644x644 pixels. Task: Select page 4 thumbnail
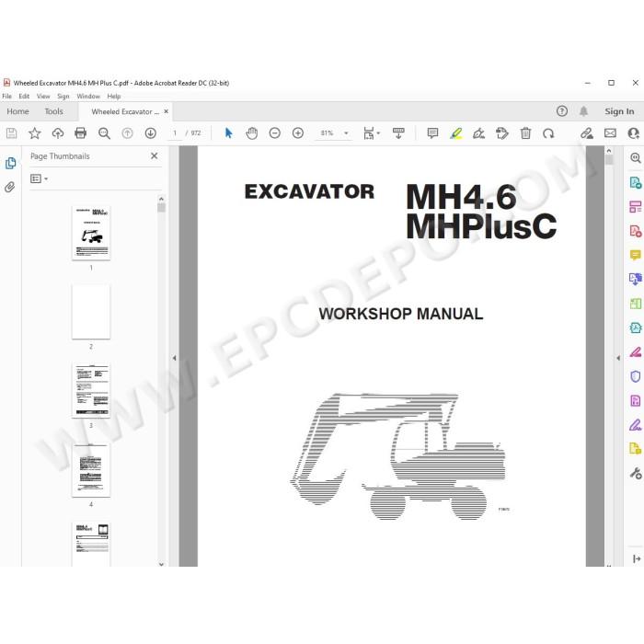[91, 470]
